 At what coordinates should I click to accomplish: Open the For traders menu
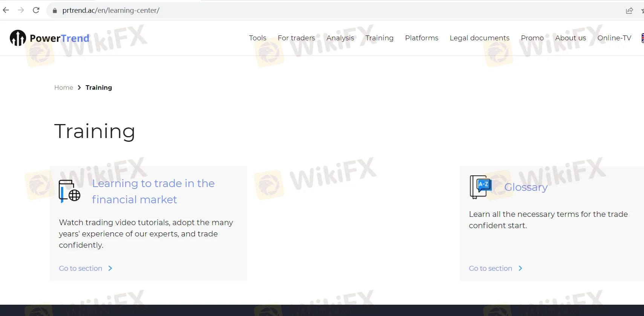click(296, 38)
